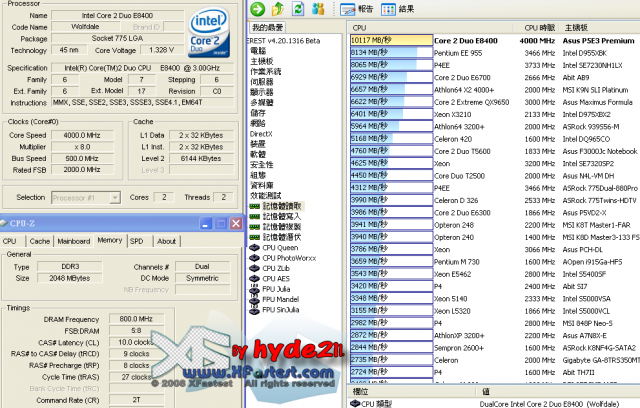Click the chip icon beside FPU Mandel
Image resolution: width=640 pixels, height=408 pixels.
[x=255, y=299]
